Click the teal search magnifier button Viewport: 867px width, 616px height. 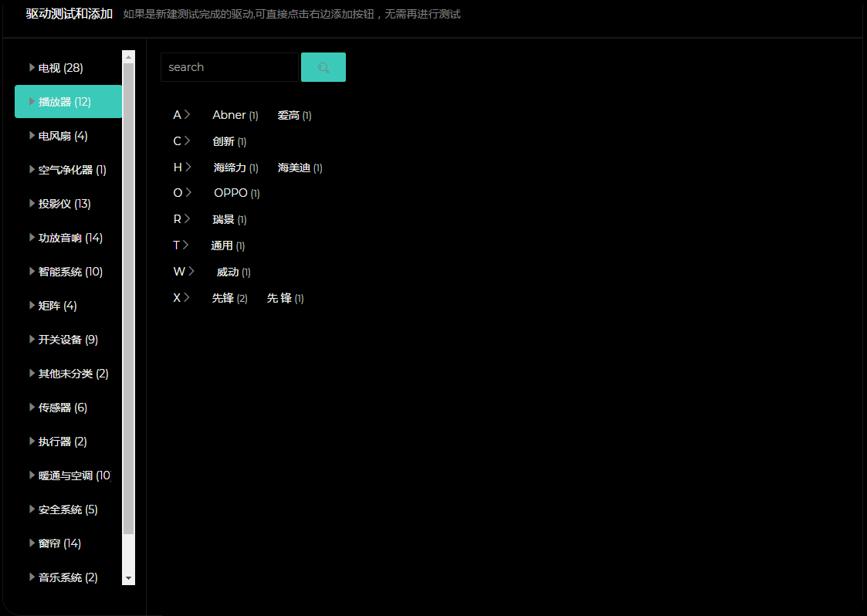pyautogui.click(x=323, y=67)
